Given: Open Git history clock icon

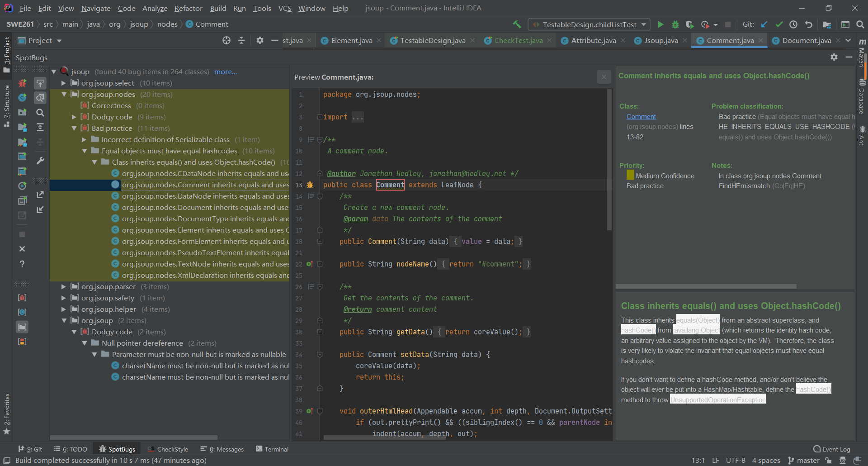Looking at the screenshot, I should click(x=793, y=24).
